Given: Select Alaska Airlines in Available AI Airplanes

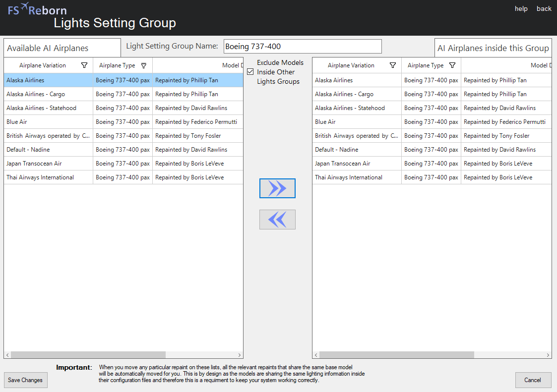Looking at the screenshot, I should tap(124, 80).
